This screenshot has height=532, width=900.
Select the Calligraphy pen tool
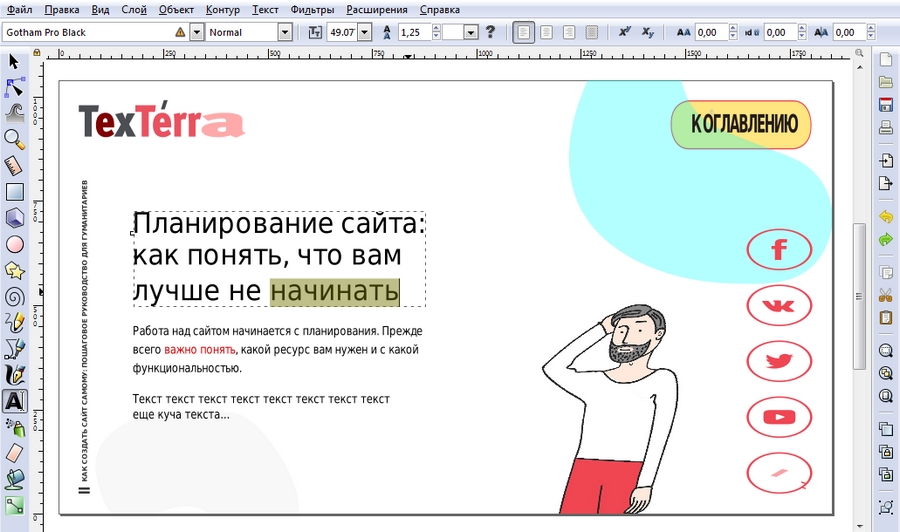tap(14, 375)
